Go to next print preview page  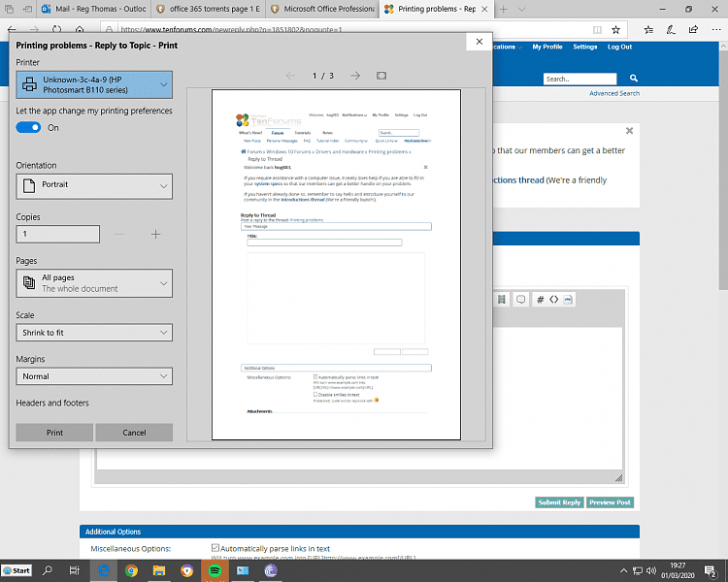pos(355,76)
